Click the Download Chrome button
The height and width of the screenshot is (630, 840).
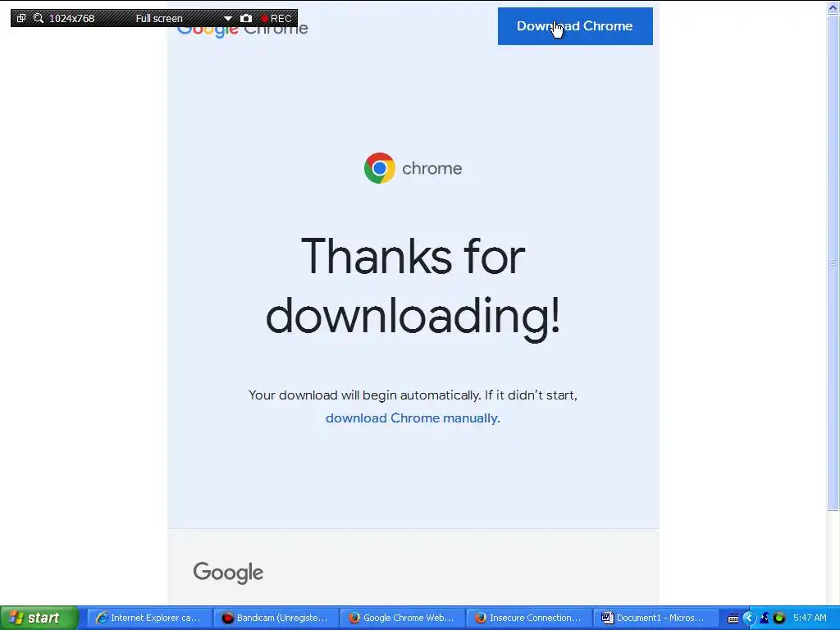click(x=575, y=26)
